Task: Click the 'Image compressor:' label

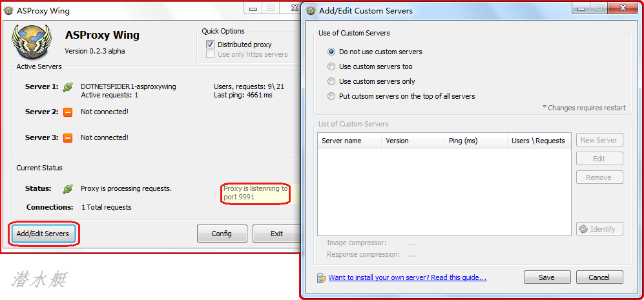Action: coord(357,243)
